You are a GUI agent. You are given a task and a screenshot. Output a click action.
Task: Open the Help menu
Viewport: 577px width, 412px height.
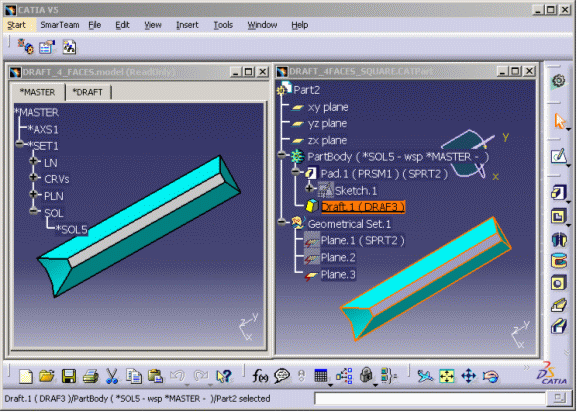pyautogui.click(x=300, y=25)
